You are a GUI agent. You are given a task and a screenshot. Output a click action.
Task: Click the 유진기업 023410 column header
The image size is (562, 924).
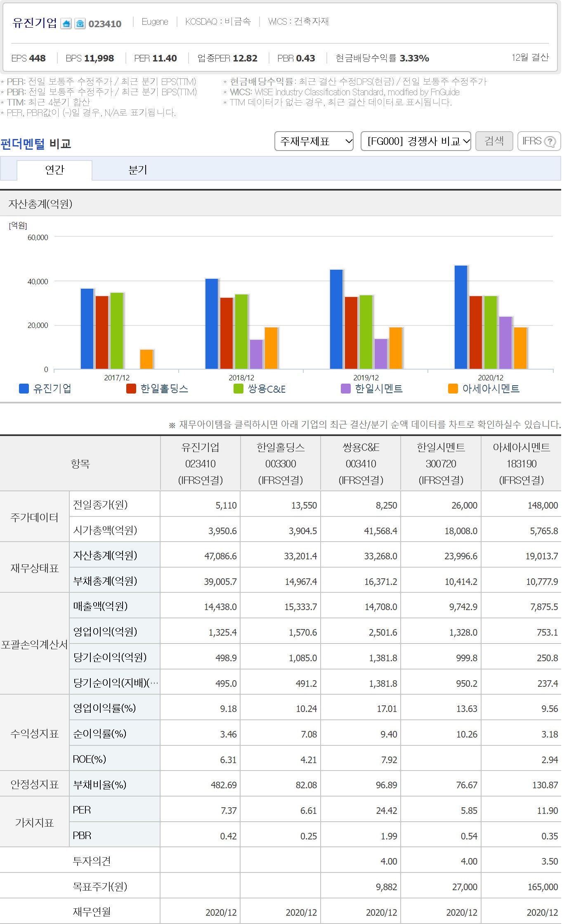click(x=201, y=464)
